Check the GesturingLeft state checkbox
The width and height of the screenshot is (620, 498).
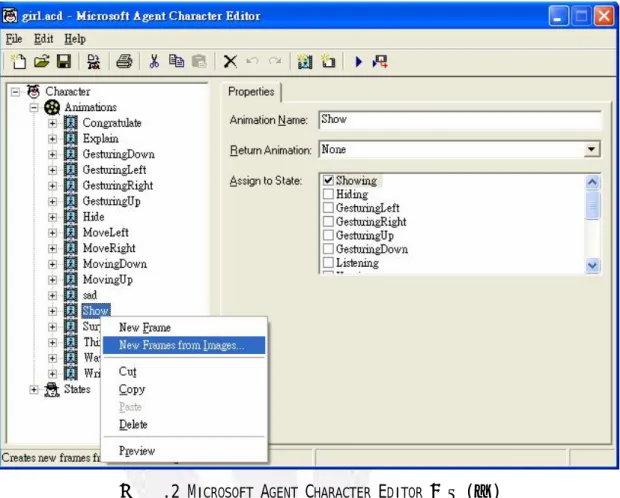click(x=328, y=208)
